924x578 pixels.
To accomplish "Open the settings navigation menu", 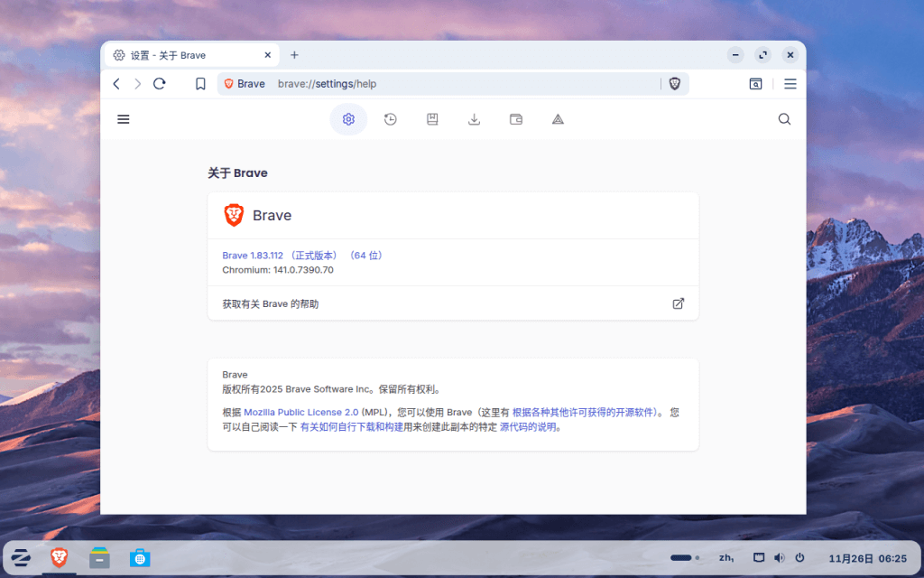I will click(123, 119).
